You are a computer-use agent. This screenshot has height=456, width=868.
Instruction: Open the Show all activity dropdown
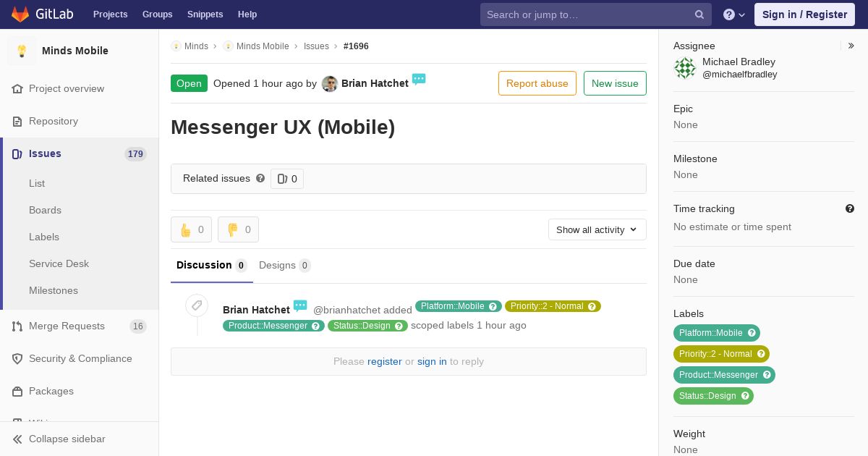[x=597, y=229]
